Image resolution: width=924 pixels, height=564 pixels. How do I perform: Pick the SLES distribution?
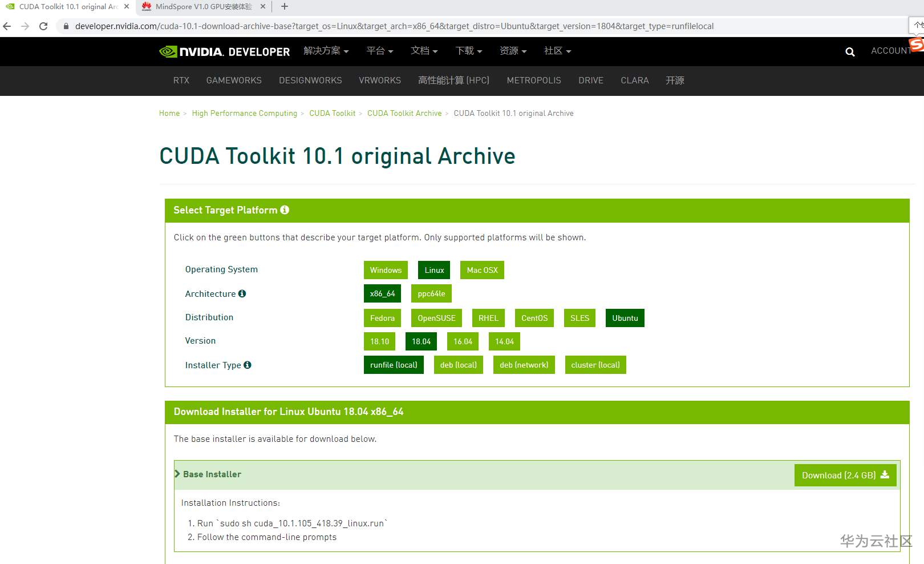579,318
